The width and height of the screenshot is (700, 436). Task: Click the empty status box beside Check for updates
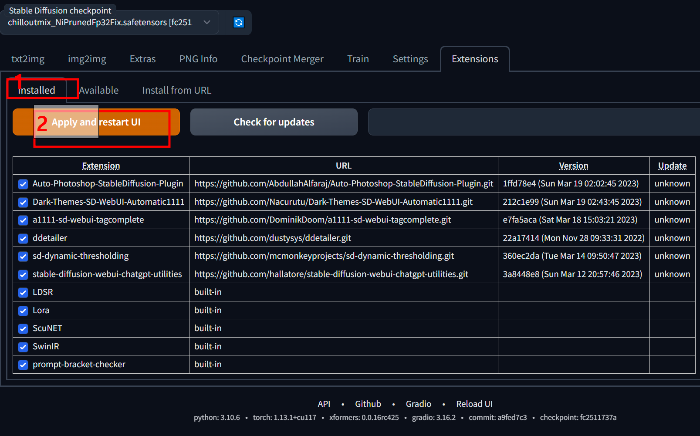(x=533, y=122)
